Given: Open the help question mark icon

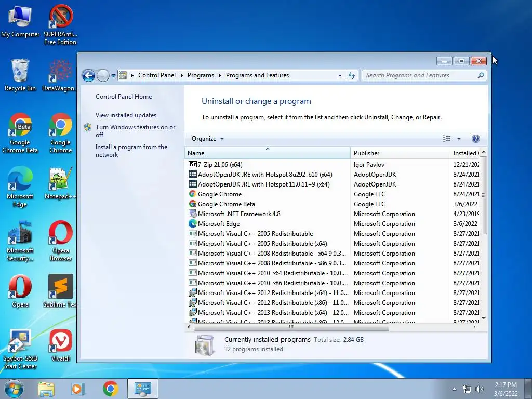Looking at the screenshot, I should (x=476, y=138).
